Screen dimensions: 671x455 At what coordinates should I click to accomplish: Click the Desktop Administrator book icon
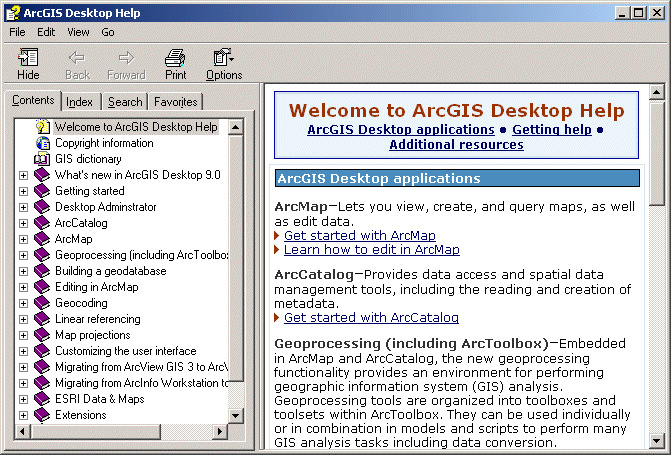pyautogui.click(x=42, y=207)
